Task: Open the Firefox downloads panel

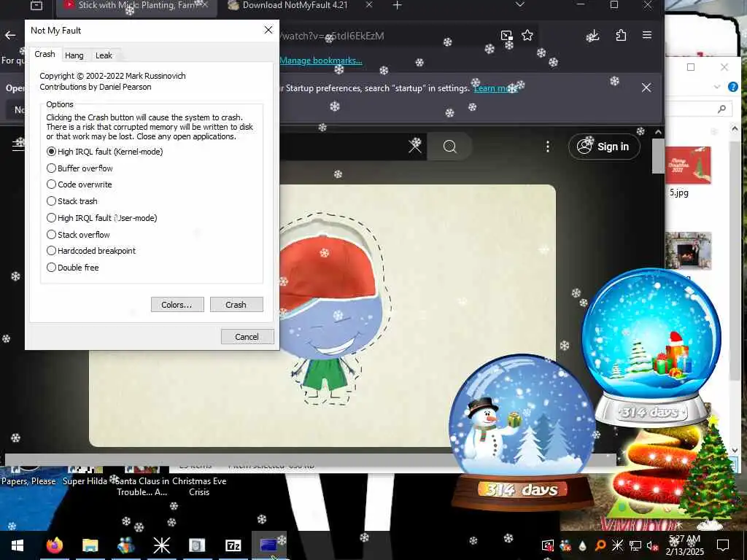Action: point(593,35)
